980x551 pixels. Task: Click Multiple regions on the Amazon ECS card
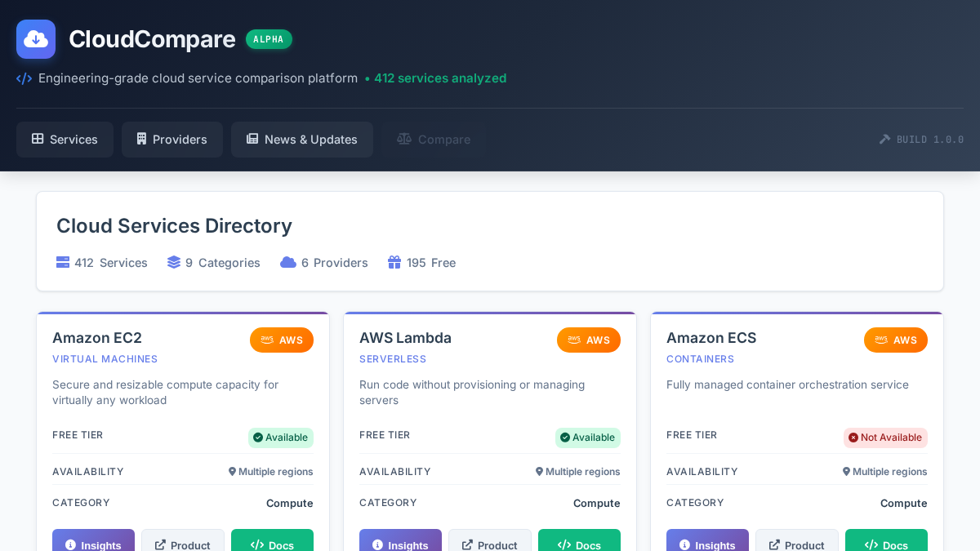884,472
